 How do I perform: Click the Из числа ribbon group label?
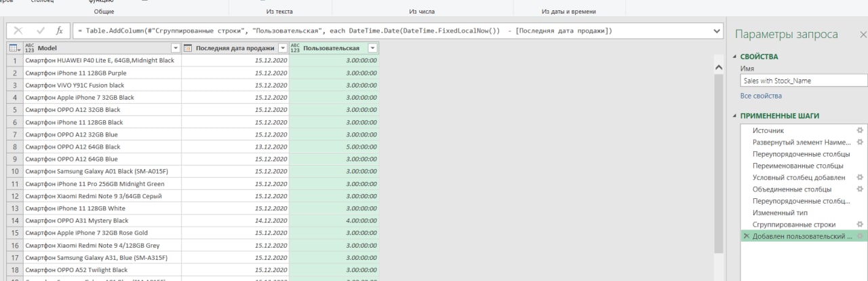tap(422, 12)
